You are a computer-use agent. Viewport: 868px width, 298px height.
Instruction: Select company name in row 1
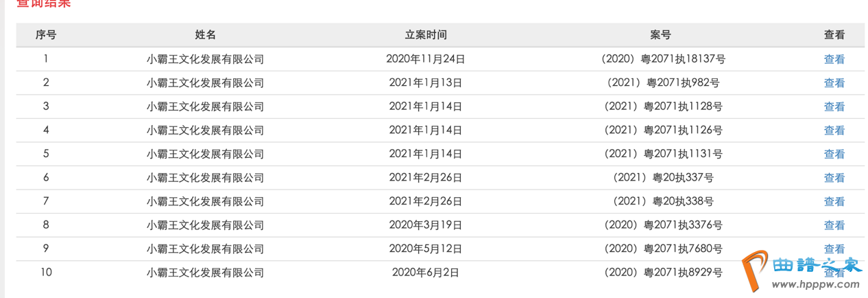tap(205, 59)
